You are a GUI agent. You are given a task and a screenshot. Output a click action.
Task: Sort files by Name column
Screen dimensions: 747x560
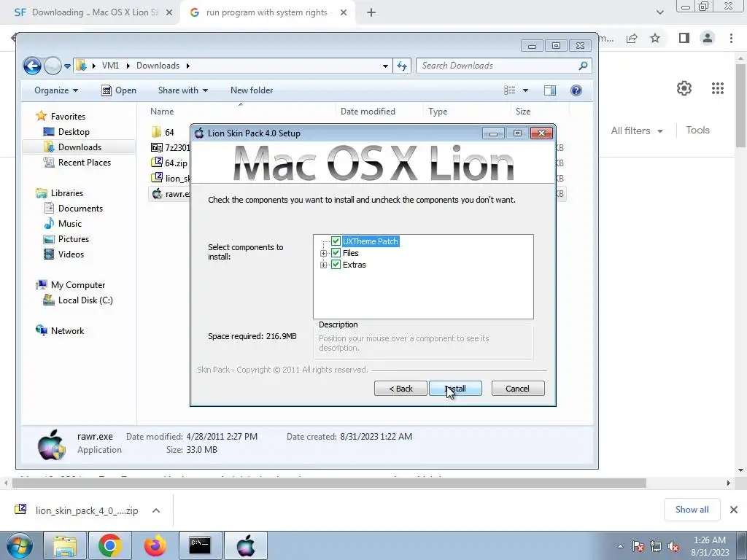click(162, 112)
